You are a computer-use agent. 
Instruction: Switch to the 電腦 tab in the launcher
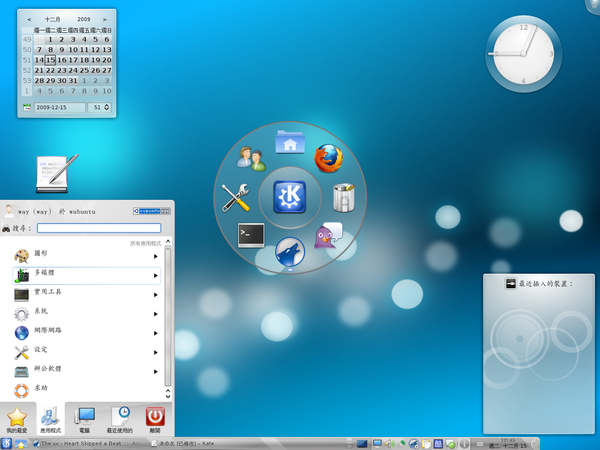click(86, 419)
